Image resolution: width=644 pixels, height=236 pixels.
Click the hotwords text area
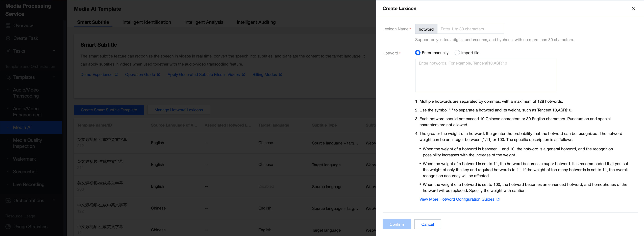point(485,75)
